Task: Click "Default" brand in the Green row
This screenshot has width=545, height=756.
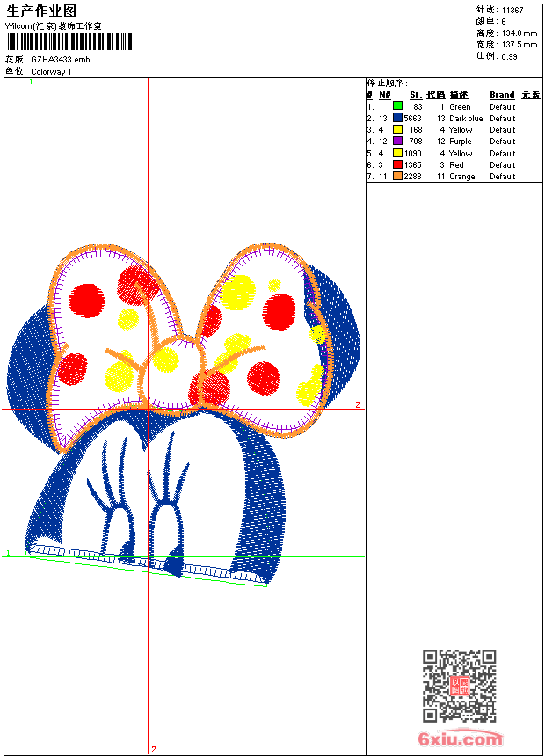Action: 503,107
